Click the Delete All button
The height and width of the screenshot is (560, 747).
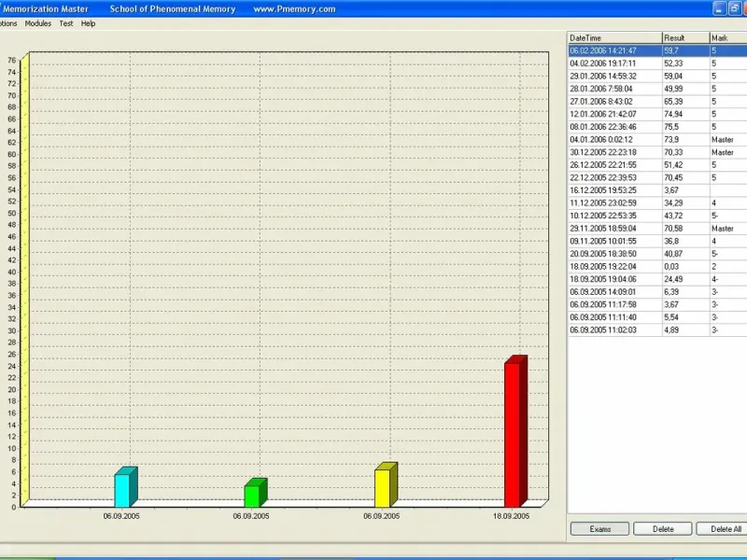point(723,529)
